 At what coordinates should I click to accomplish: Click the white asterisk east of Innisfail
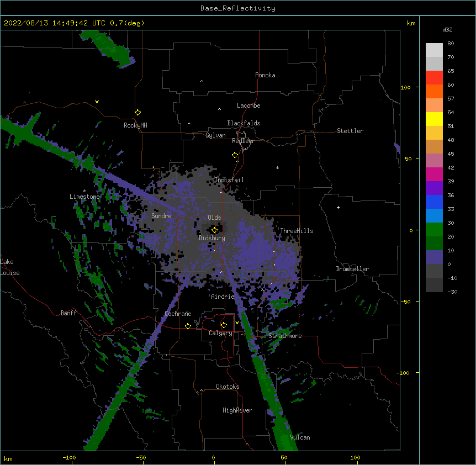[277, 167]
